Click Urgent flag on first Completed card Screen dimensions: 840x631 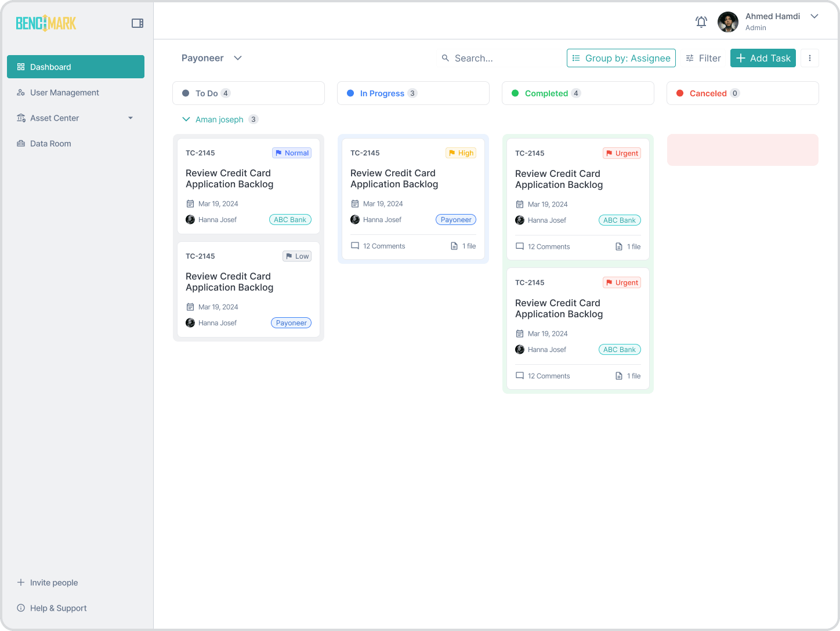[x=622, y=153]
